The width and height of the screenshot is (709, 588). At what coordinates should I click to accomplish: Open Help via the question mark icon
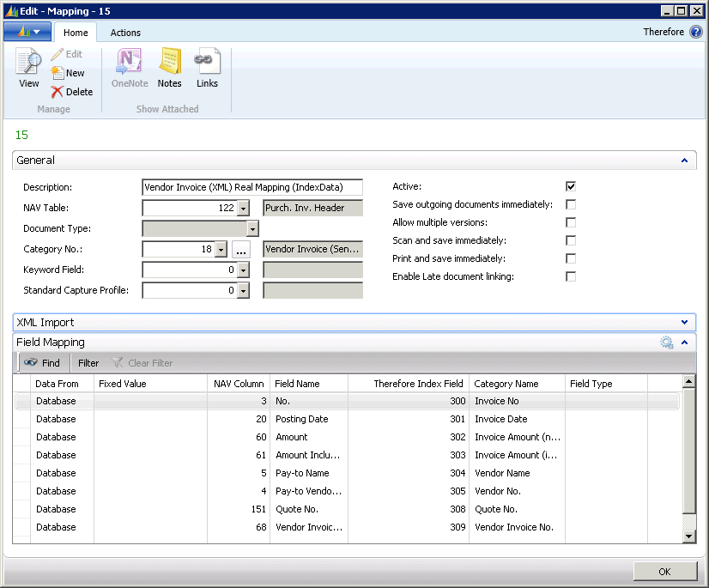(x=697, y=31)
